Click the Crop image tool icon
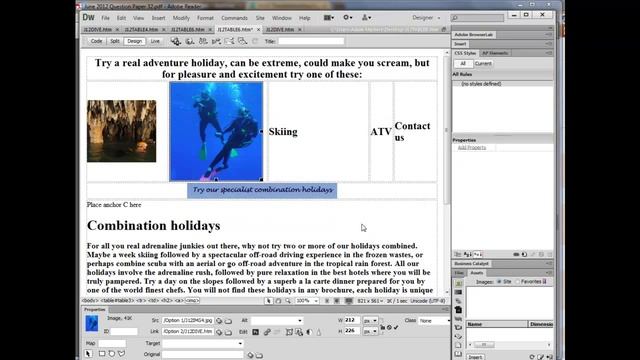Image resolution: width=640 pixels, height=360 pixels. tap(289, 332)
